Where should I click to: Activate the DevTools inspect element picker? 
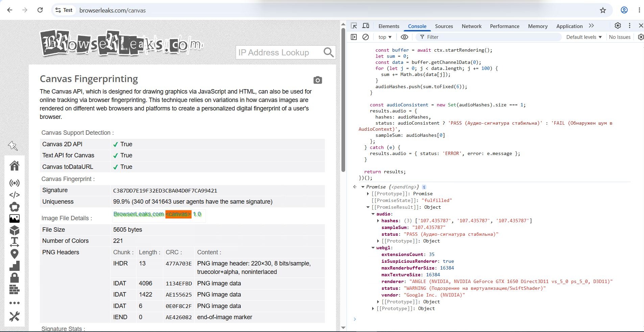[354, 26]
